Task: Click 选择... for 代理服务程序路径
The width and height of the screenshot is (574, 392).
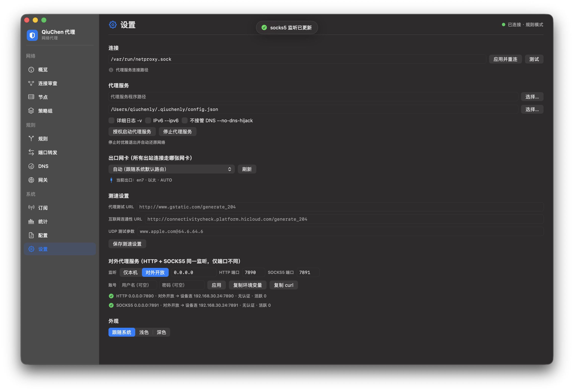Action: click(x=532, y=97)
